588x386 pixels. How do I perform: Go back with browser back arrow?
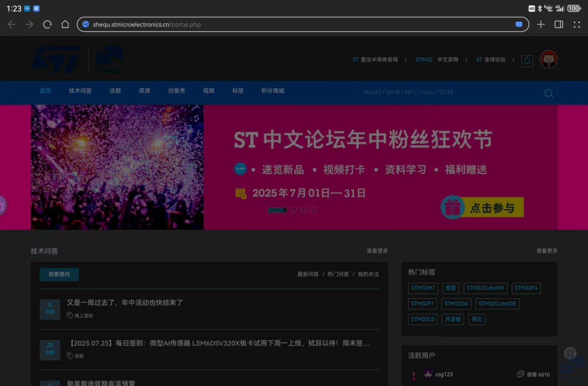tap(11, 24)
